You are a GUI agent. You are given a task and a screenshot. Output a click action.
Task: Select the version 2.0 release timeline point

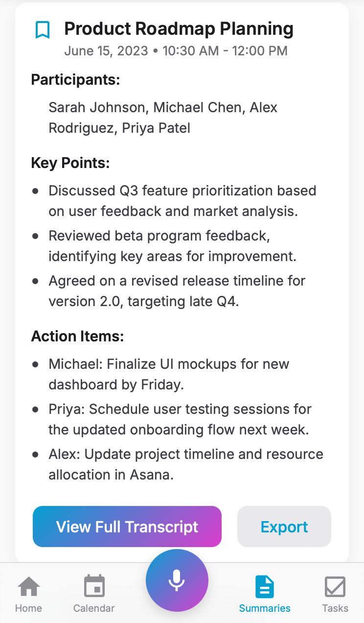[177, 291]
